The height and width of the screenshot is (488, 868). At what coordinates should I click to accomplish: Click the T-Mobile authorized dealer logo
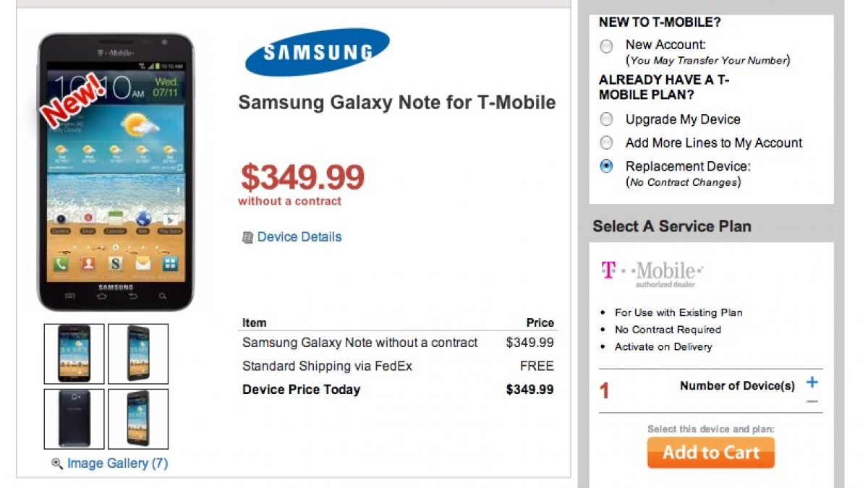(x=652, y=273)
